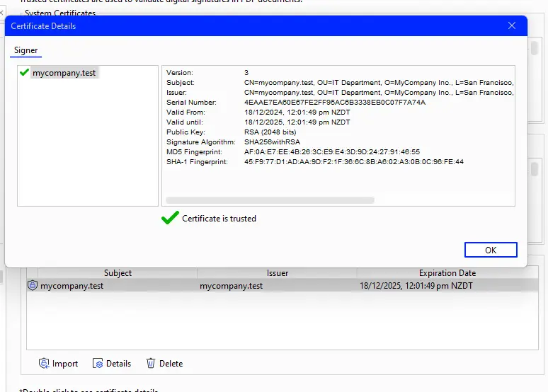Viewport: 548px width, 392px height.
Task: Click the serial number value
Action: (335, 103)
